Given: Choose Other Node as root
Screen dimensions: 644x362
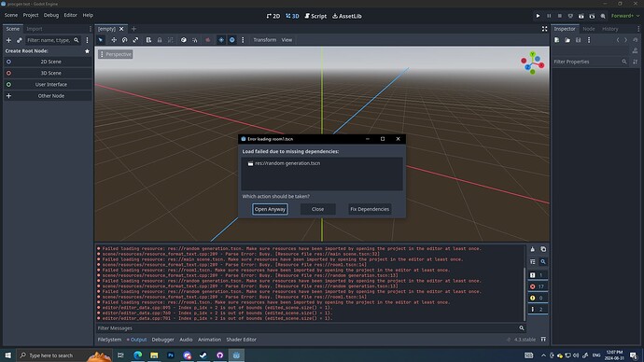Looking at the screenshot, I should coord(48,96).
